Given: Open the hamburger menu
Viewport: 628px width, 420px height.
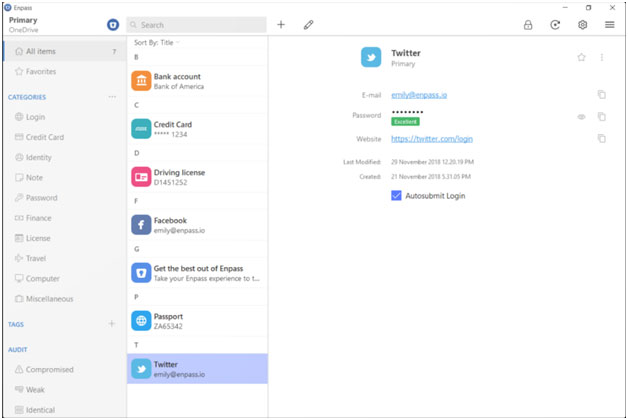Looking at the screenshot, I should click(x=610, y=25).
